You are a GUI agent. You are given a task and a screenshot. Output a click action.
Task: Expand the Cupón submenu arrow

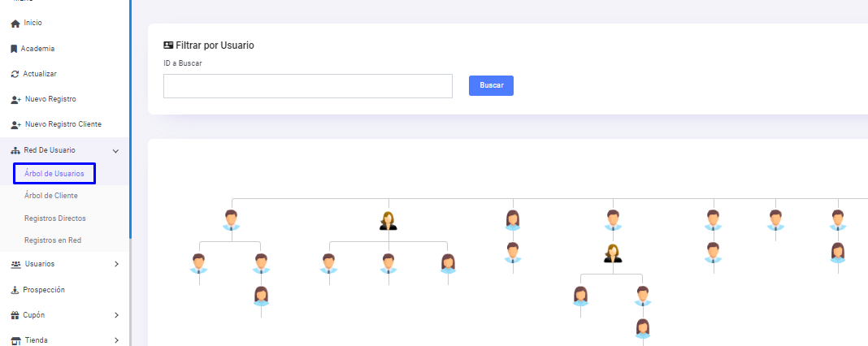pyautogui.click(x=116, y=315)
